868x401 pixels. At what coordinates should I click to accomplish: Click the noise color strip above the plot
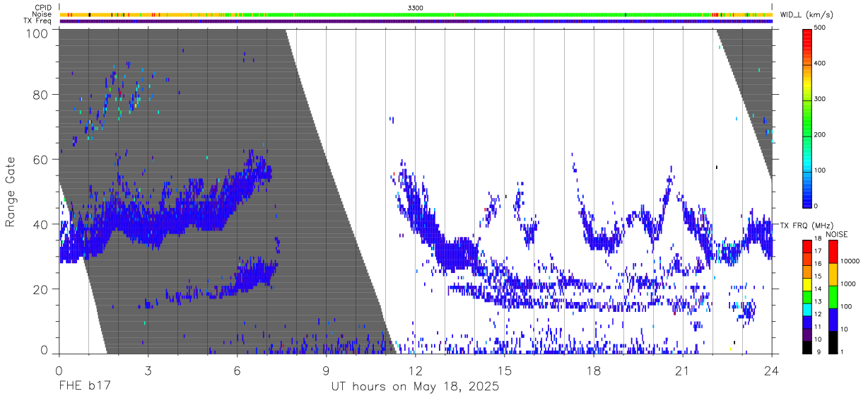[416, 14]
